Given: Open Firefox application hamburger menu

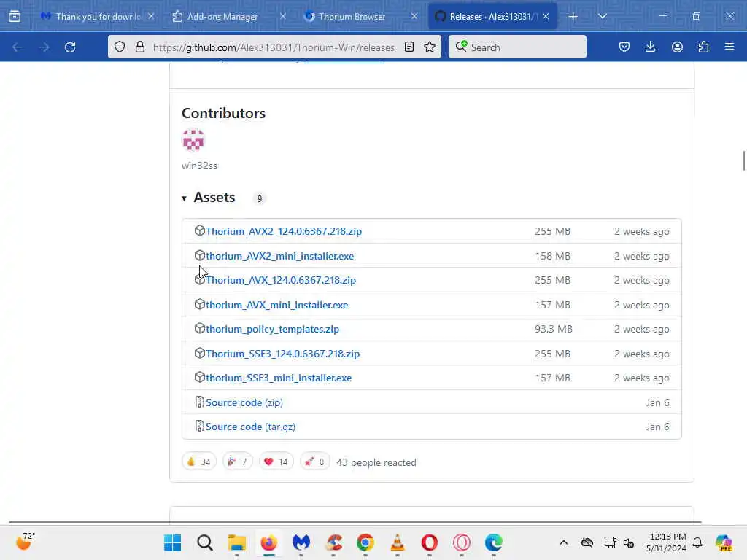Looking at the screenshot, I should pyautogui.click(x=729, y=47).
